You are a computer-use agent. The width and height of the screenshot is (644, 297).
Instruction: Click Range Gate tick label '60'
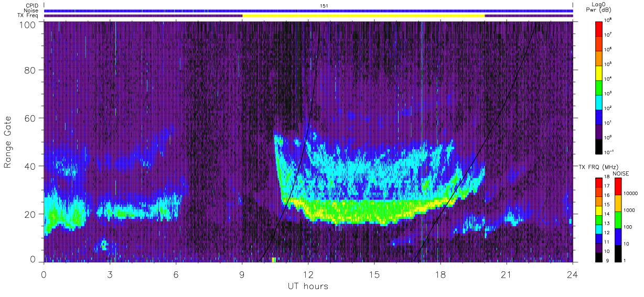coord(30,118)
